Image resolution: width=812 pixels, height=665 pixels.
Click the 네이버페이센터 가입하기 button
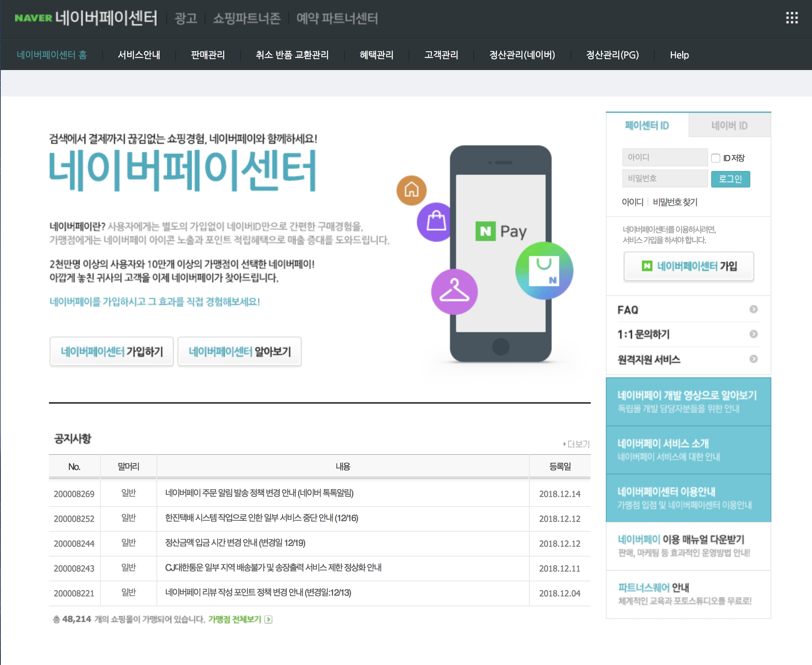point(111,351)
